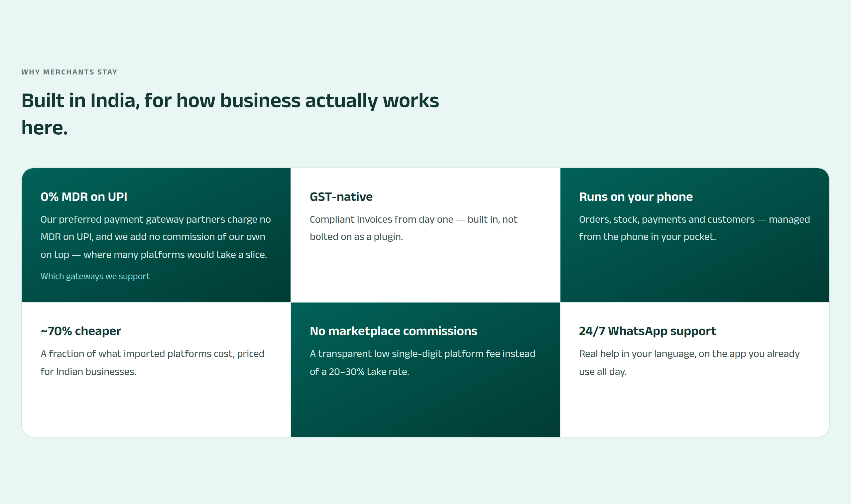Select the "~70% cheaper" card title

click(x=81, y=331)
